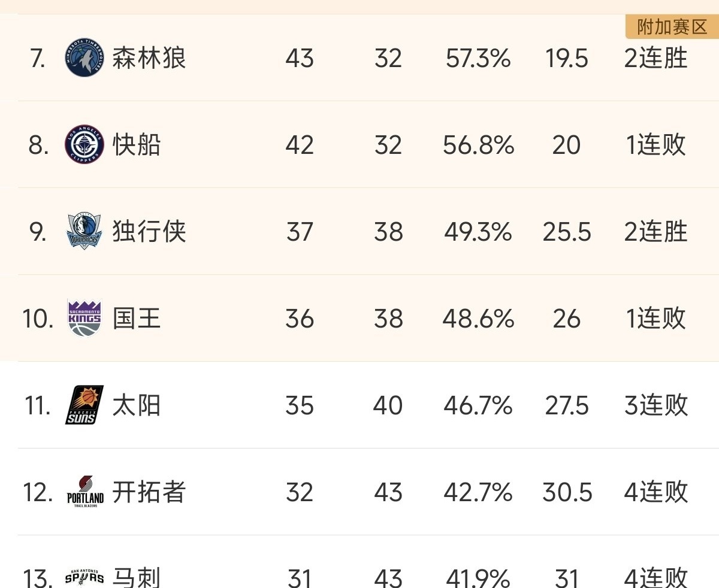
Task: Select Trail Blazers 4连败 streak cell
Action: click(x=656, y=492)
